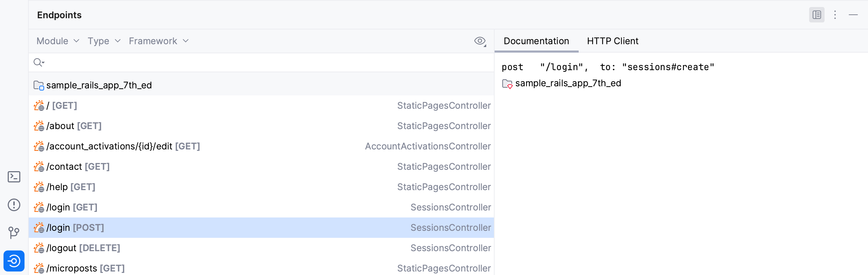This screenshot has width=868, height=275.
Task: Click the search magnifier icon
Action: click(x=38, y=62)
